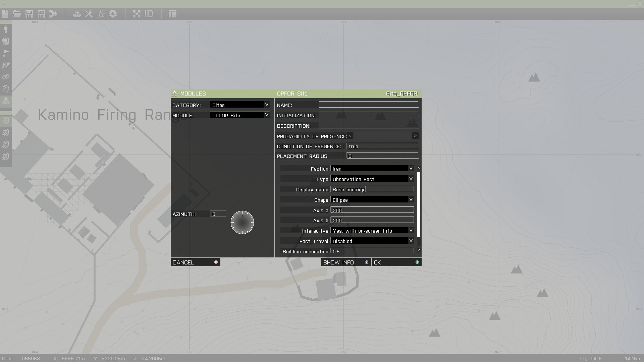This screenshot has width=644, height=362.
Task: Click scrollbar down arrow in module parameters
Action: 419,250
